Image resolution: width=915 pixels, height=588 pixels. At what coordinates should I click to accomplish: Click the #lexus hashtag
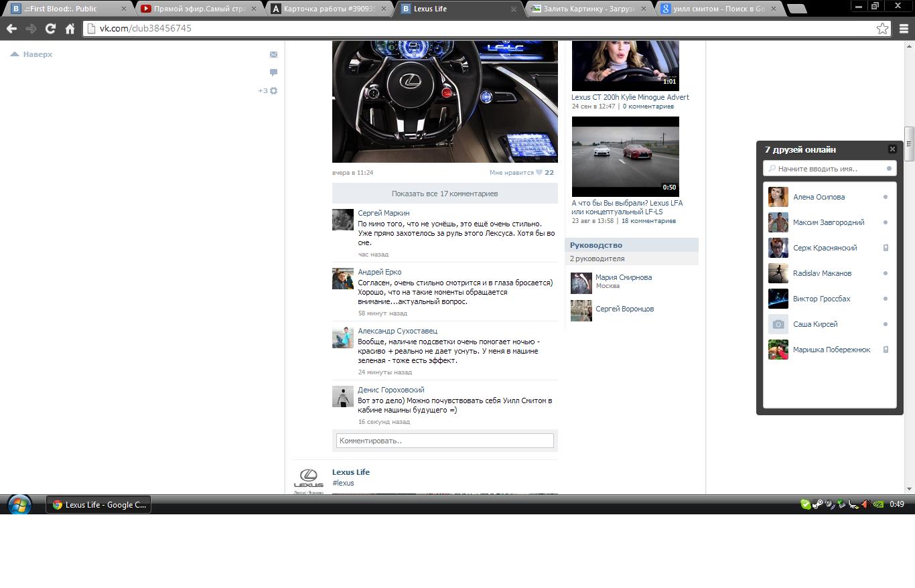[343, 483]
